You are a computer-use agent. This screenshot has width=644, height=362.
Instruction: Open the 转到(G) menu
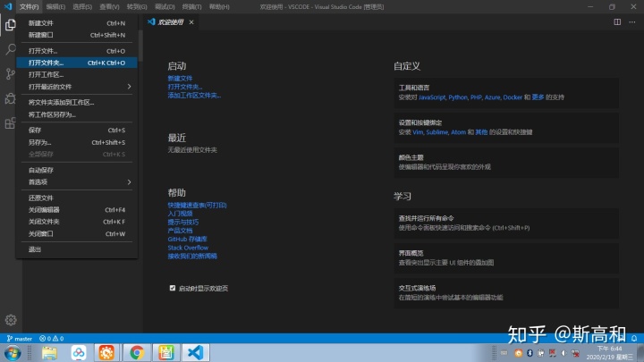click(137, 6)
